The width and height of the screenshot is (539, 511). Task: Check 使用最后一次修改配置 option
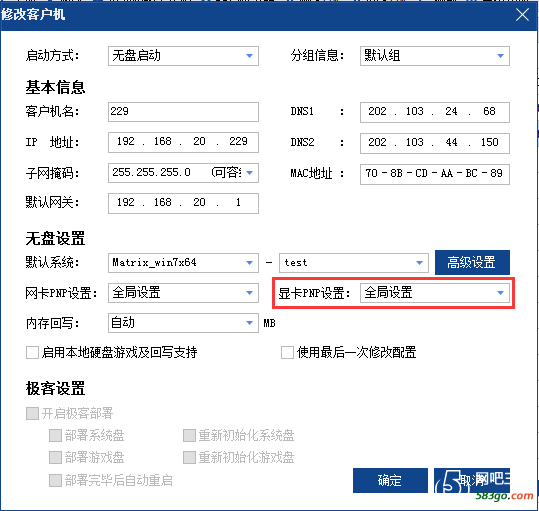pyautogui.click(x=287, y=353)
